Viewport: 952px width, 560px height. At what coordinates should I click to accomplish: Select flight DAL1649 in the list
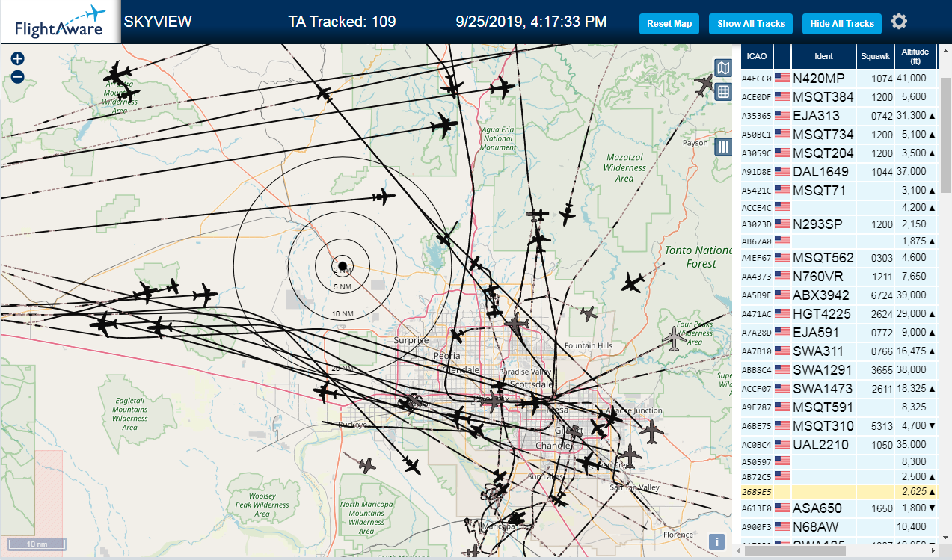click(x=838, y=171)
